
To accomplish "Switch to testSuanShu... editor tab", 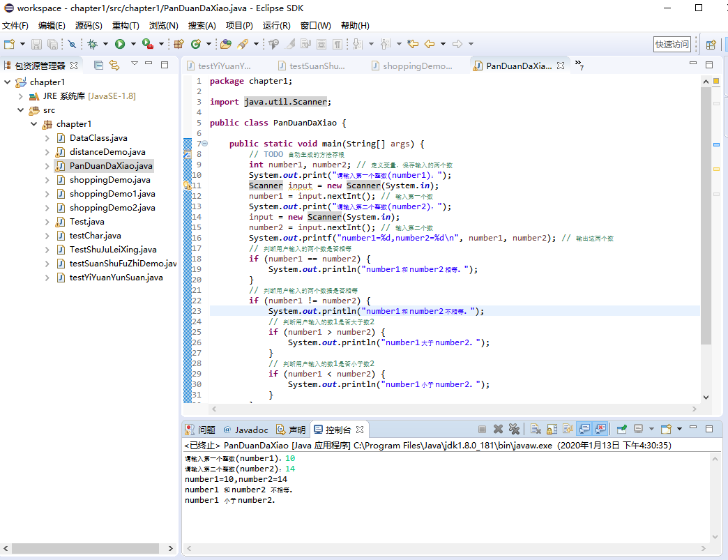I will click(x=317, y=66).
